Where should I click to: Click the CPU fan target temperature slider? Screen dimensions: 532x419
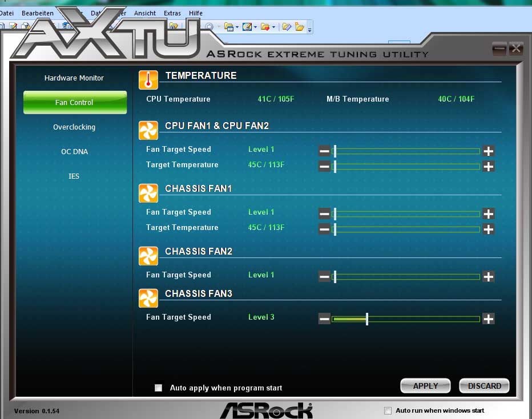pyautogui.click(x=406, y=166)
